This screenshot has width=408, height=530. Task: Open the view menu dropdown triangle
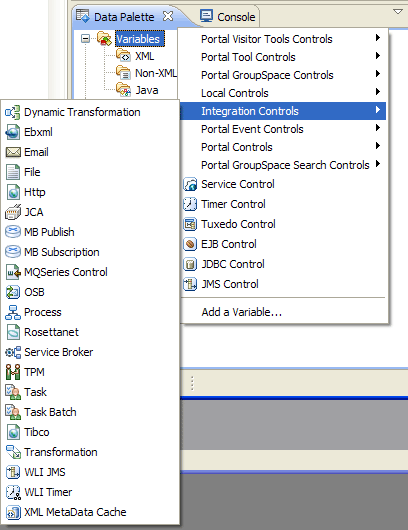coord(398,12)
